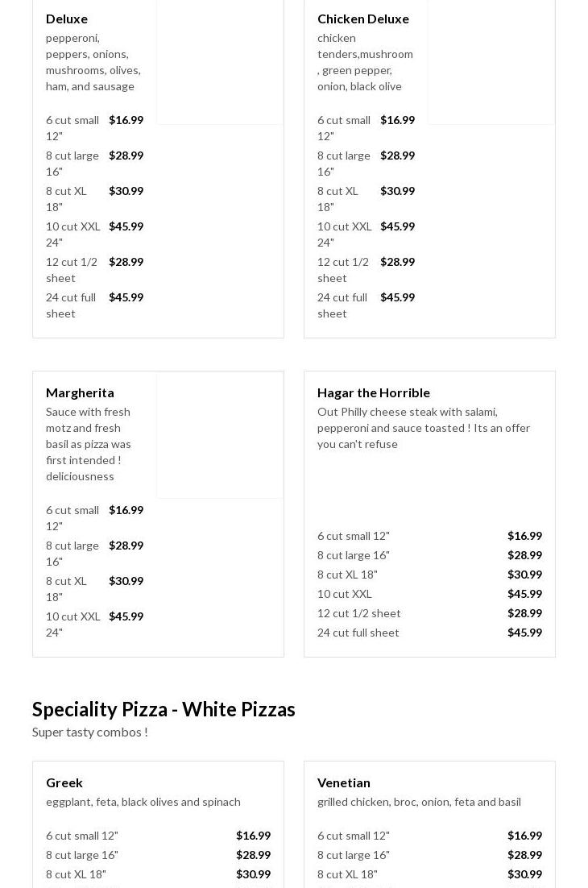This screenshot has height=888, width=588.
Task: Select Deluxe 6 cut small $16.99 price
Action: [126, 120]
